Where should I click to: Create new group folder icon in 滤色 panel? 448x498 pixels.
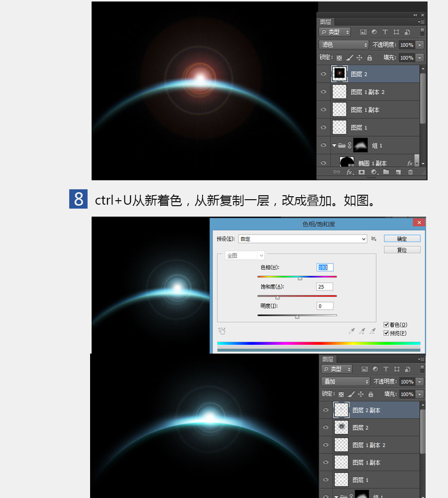[386, 172]
